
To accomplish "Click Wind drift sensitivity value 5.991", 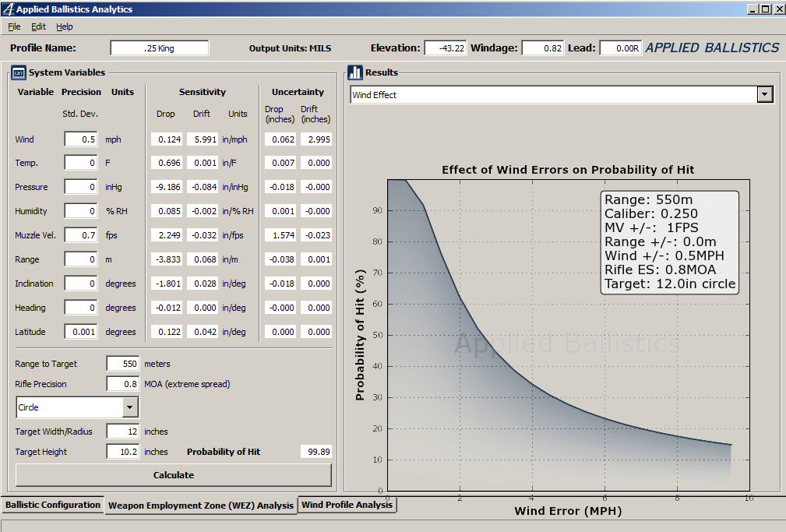I will pos(203,139).
